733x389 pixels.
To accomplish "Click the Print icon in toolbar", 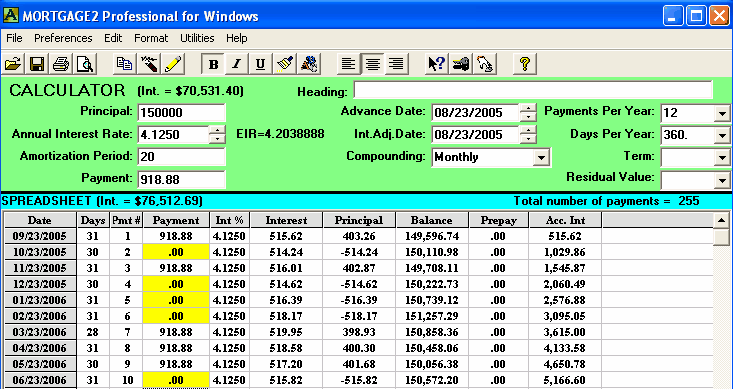I will pyautogui.click(x=61, y=64).
